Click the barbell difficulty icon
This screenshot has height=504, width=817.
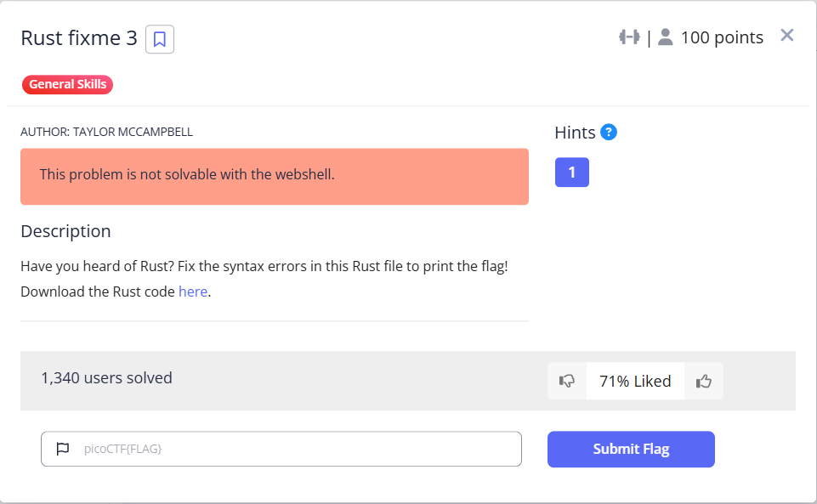click(x=629, y=37)
